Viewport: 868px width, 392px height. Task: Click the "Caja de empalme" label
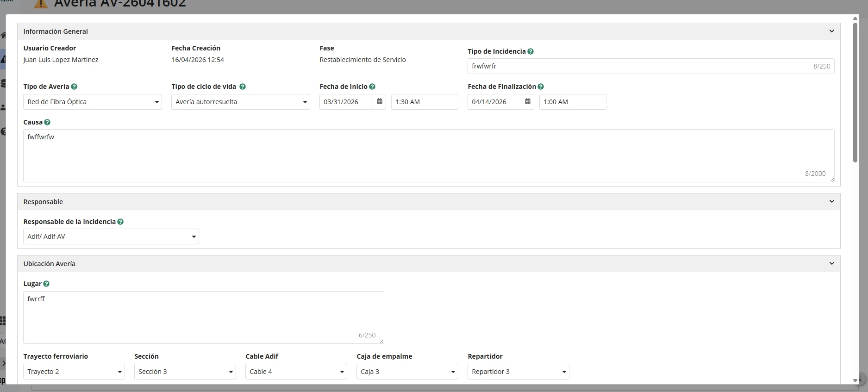click(x=384, y=356)
